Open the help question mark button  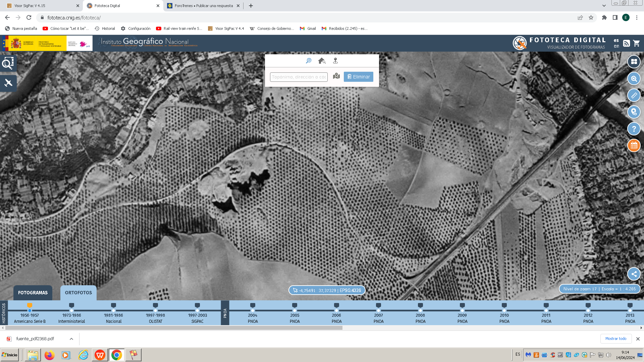pos(634,129)
